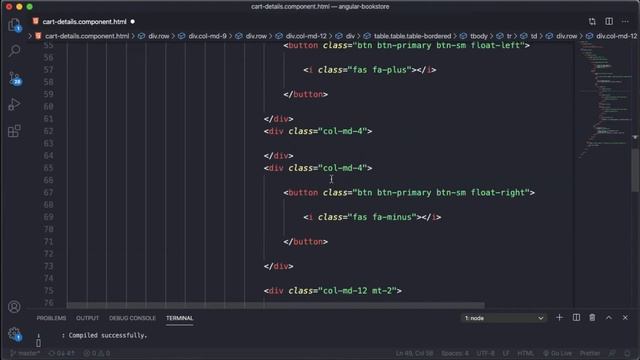Open the Accounts menu icon

(x=14, y=307)
